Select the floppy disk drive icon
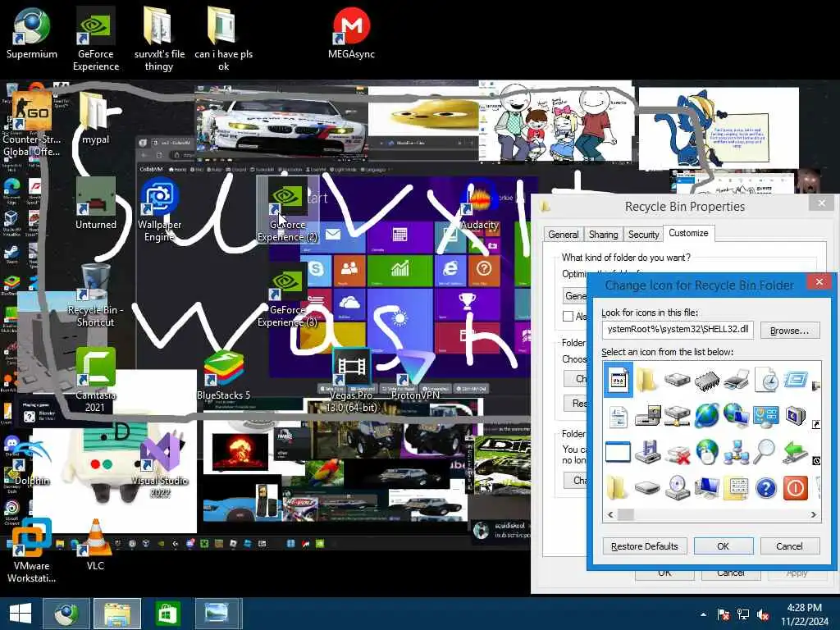The height and width of the screenshot is (630, 840). point(648,452)
